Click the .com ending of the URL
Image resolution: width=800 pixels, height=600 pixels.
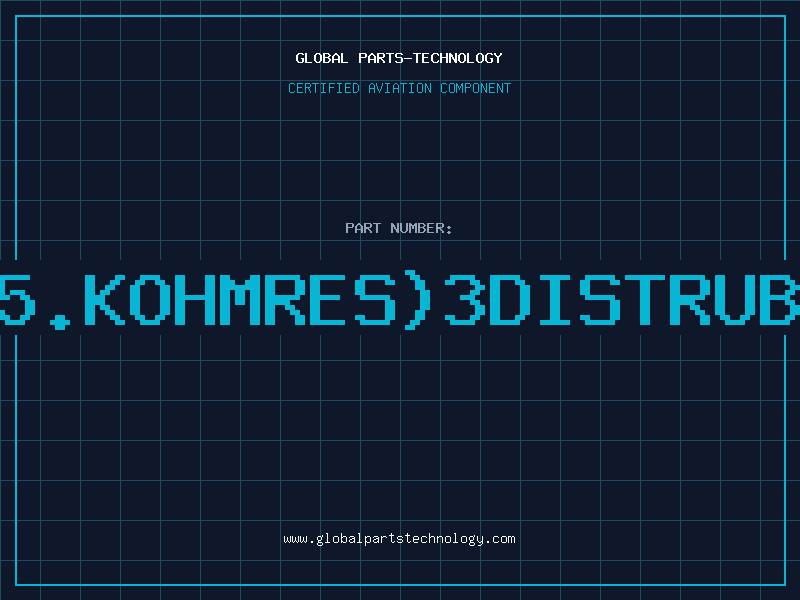pos(499,539)
